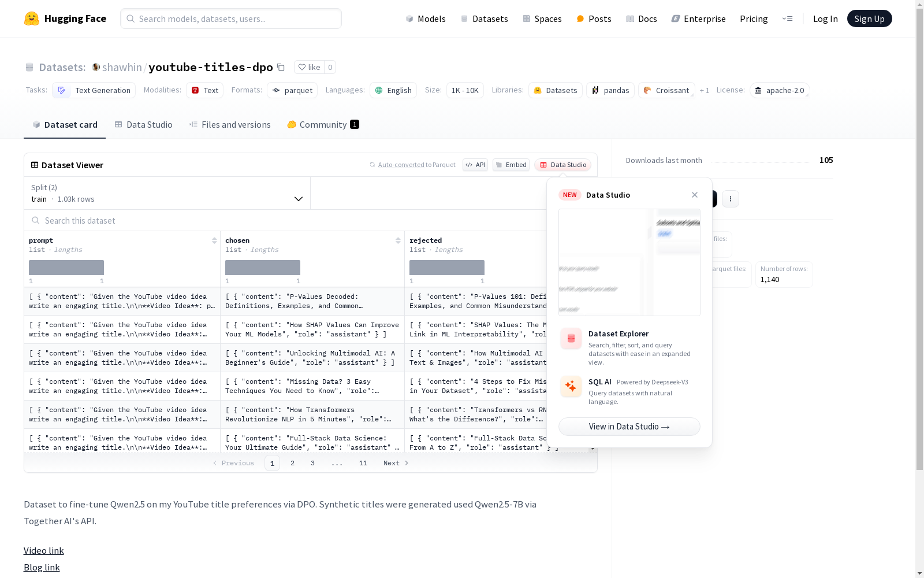924x578 pixels.
Task: Click the shawhin user avatar
Action: [x=96, y=67]
